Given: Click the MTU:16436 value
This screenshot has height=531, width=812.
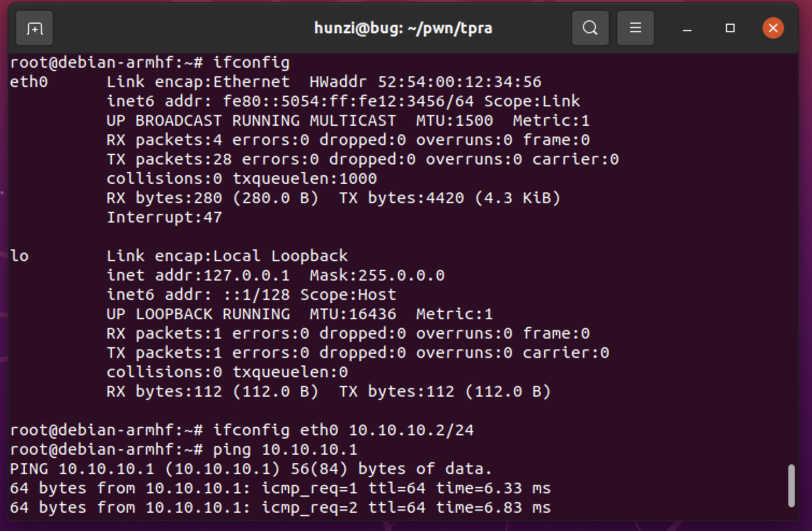Looking at the screenshot, I should (353, 314).
